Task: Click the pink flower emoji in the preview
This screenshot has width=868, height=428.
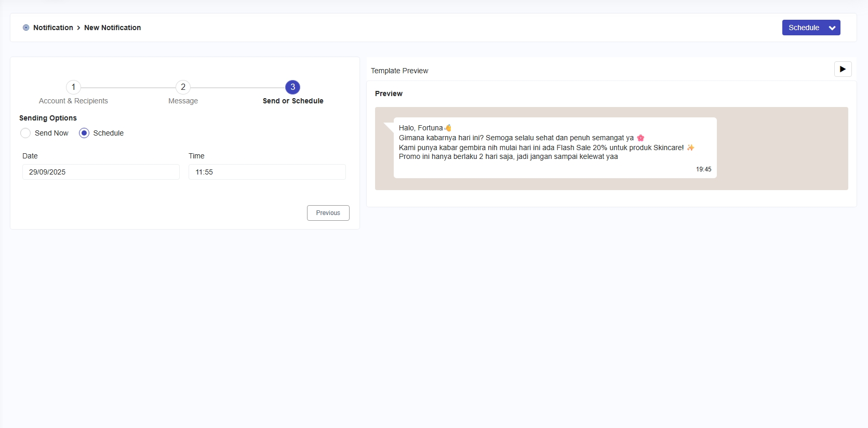Action: point(640,138)
